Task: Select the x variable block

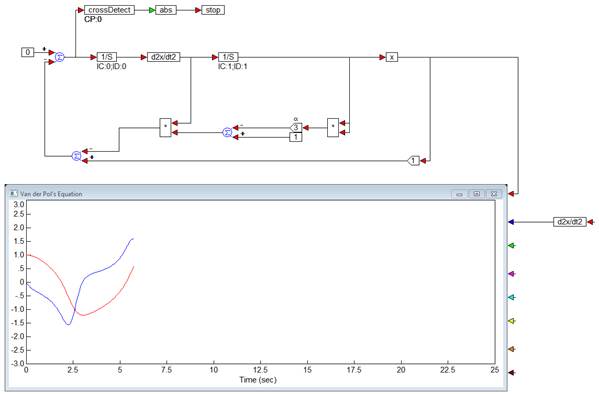Action: coord(392,57)
